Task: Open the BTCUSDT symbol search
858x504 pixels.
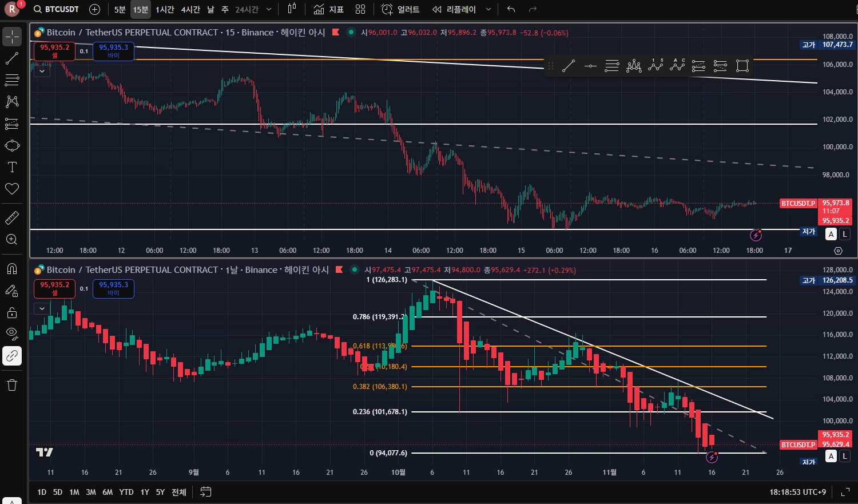Action: pyautogui.click(x=56, y=9)
